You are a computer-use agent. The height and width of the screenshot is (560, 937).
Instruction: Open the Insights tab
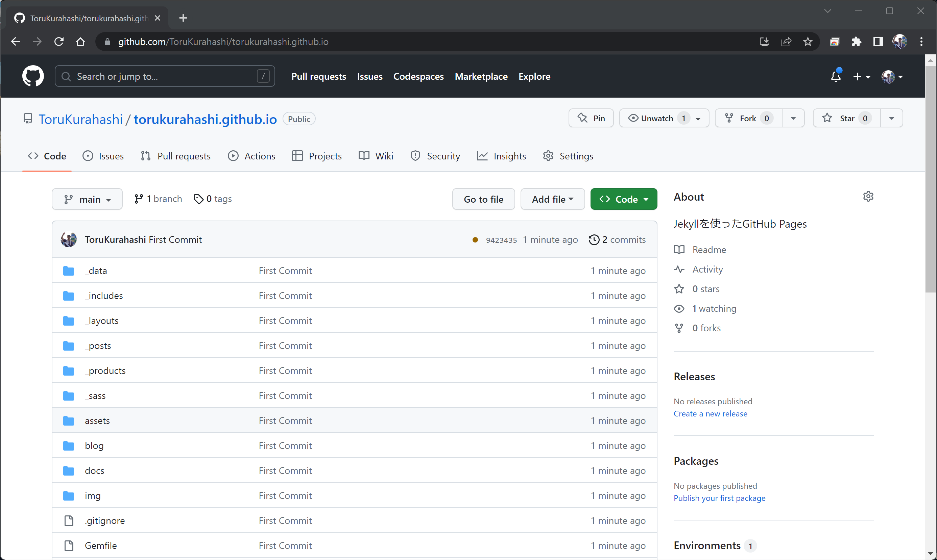501,156
